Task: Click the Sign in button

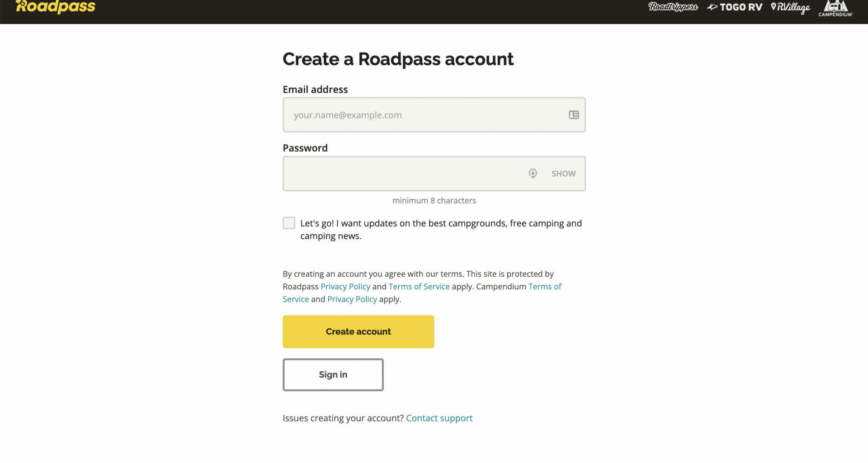Action: click(x=333, y=374)
